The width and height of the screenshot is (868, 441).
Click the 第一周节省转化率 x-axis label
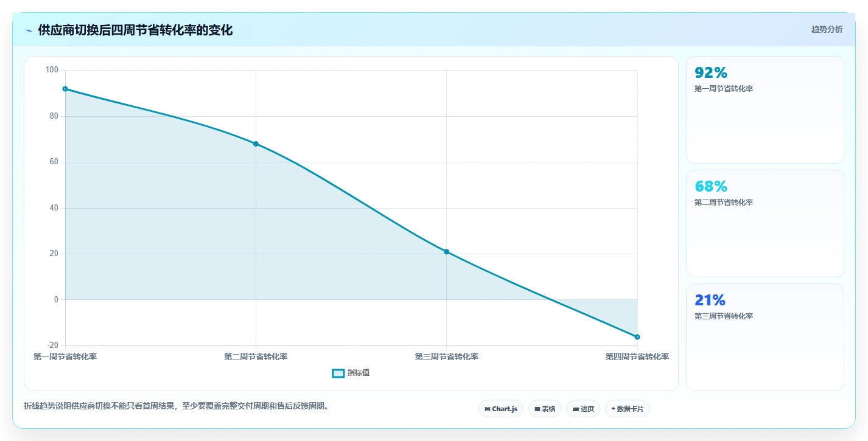coord(65,356)
